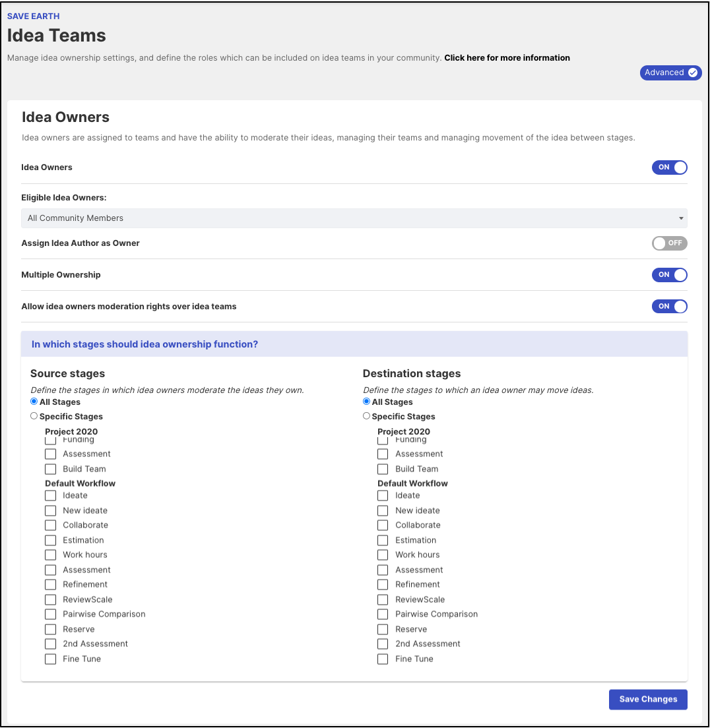Go to the SAVE EARTH community link
Viewport: 710px width, 728px height.
point(34,16)
